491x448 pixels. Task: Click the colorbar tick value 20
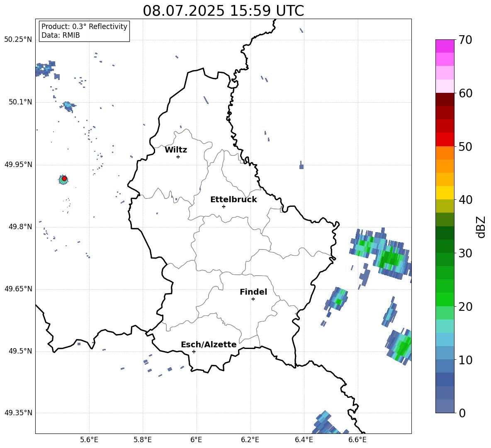[x=465, y=307]
